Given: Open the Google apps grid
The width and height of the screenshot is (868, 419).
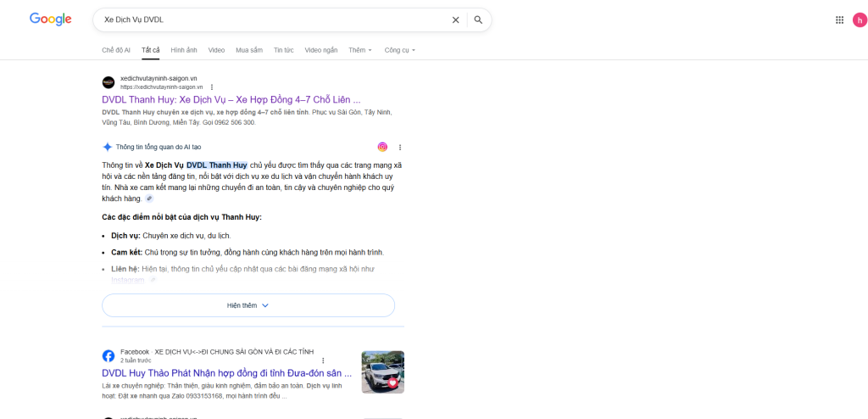Looking at the screenshot, I should pos(839,20).
